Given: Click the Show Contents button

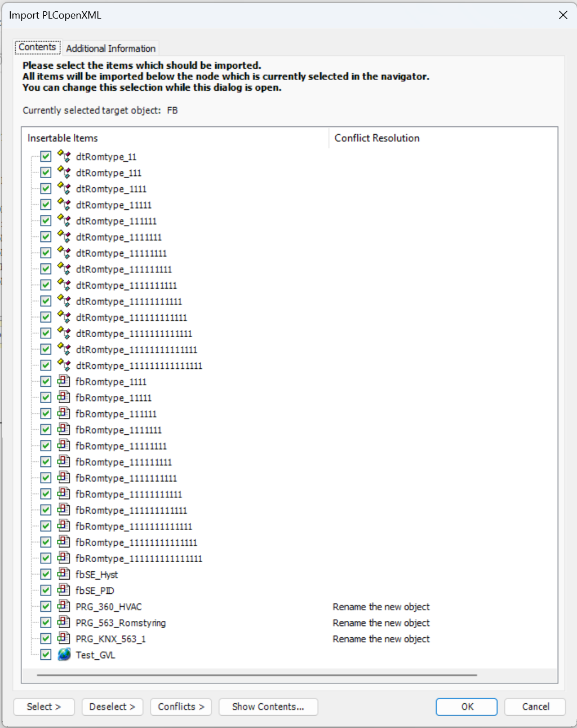Looking at the screenshot, I should tap(268, 707).
